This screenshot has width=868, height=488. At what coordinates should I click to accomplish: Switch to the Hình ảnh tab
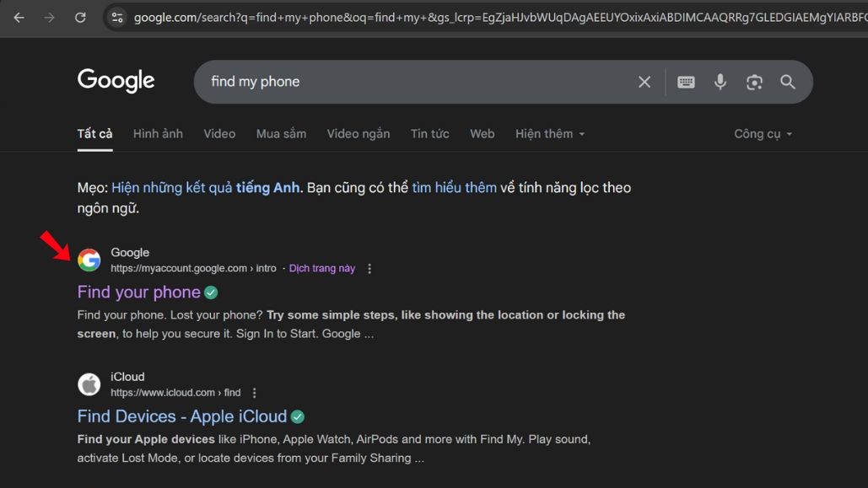[x=158, y=133]
